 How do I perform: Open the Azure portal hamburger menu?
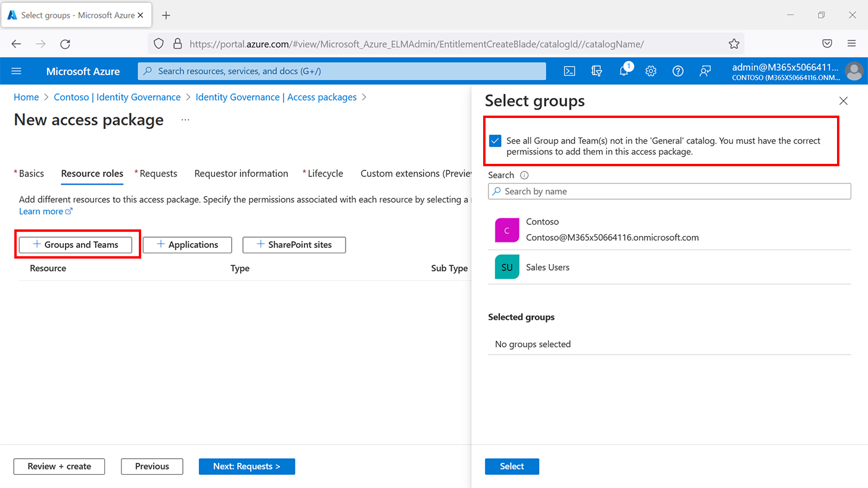point(16,71)
